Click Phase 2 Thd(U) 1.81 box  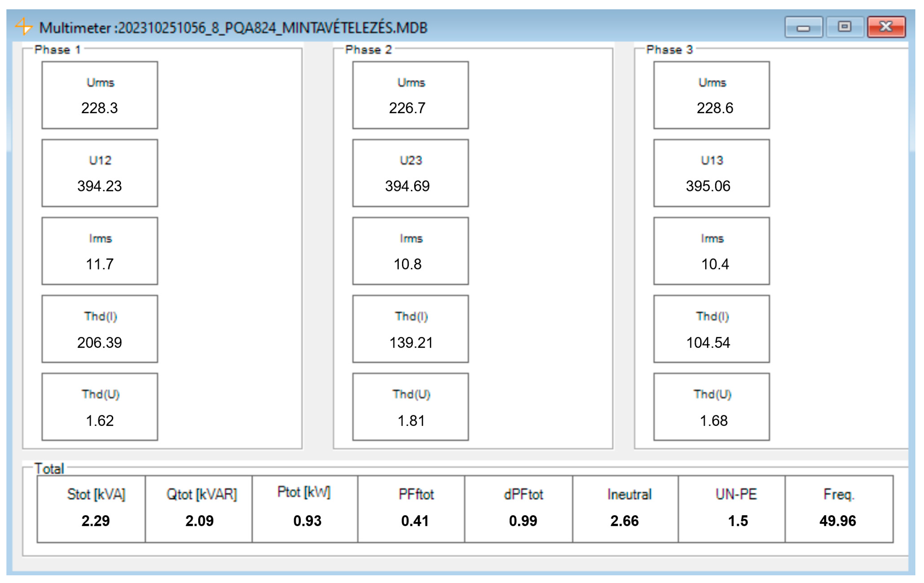pyautogui.click(x=410, y=407)
